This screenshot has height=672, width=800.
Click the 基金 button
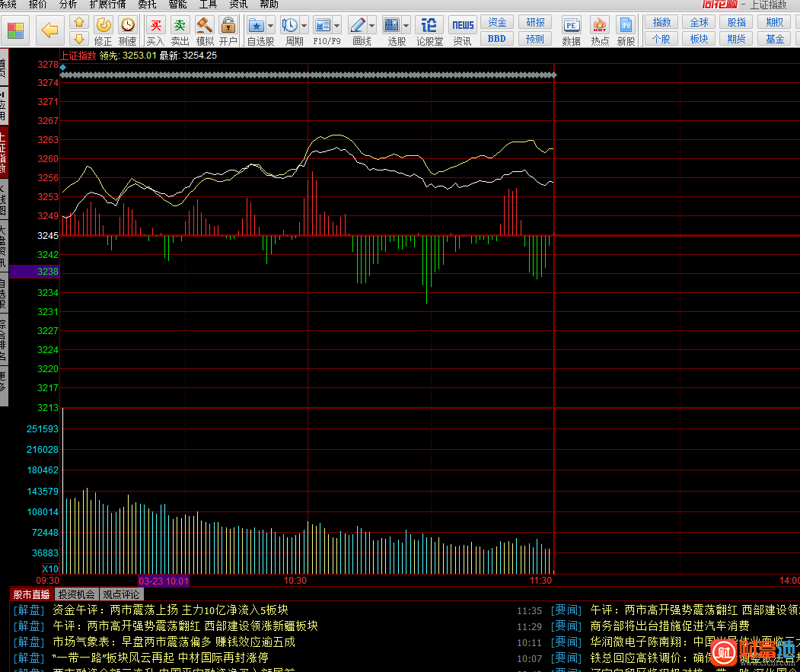pos(774,39)
